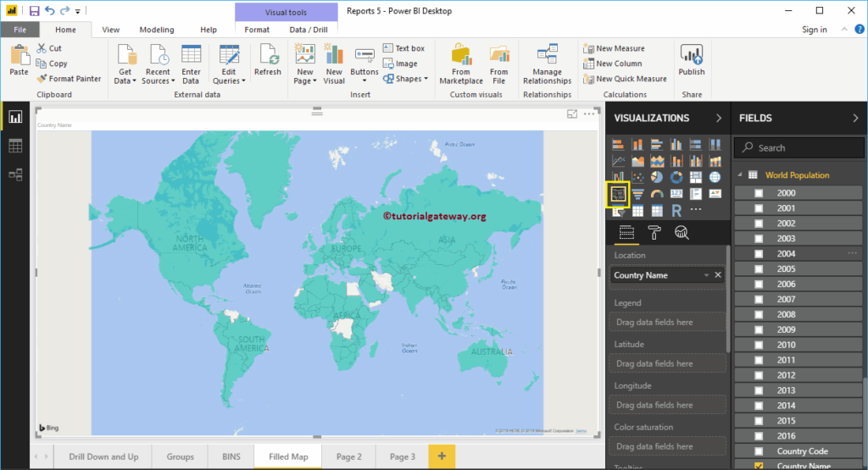868x470 pixels.
Task: Collapse the World Population table
Action: coord(740,174)
